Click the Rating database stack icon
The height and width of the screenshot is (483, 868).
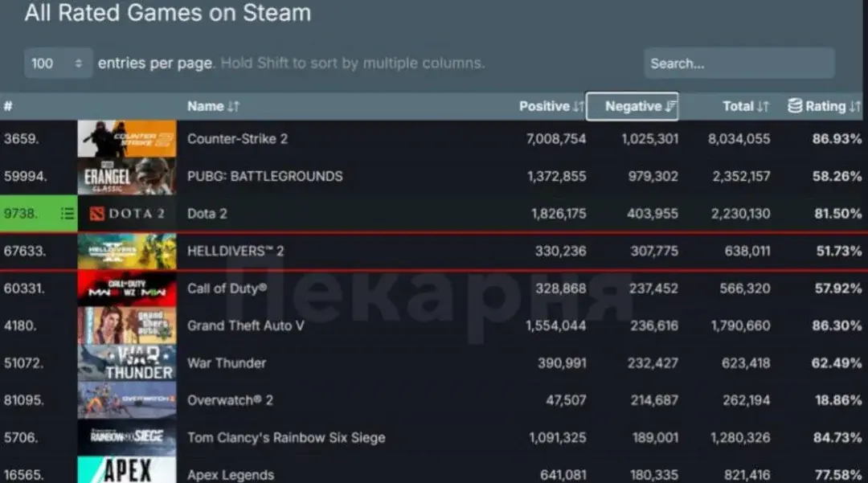click(x=795, y=105)
